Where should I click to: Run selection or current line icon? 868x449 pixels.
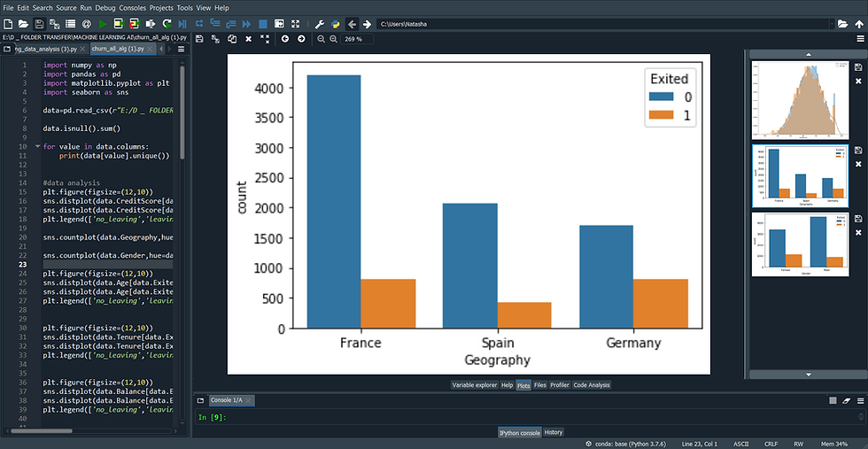pos(151,24)
